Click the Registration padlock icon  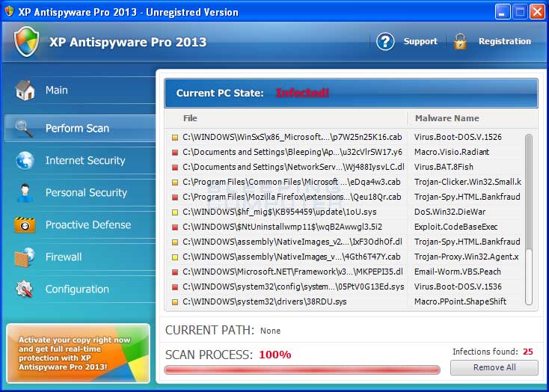[460, 42]
